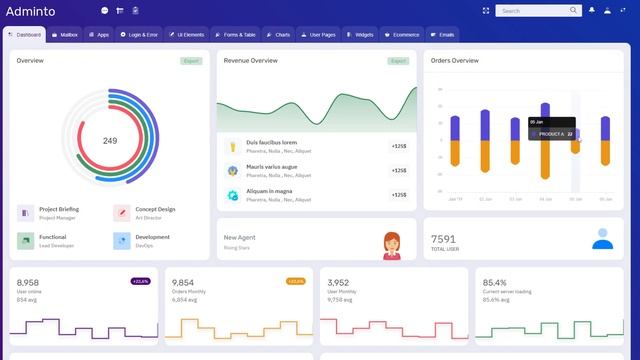This screenshot has height=360, width=640.
Task: Click the Development icon tile
Action: pyautogui.click(x=122, y=241)
